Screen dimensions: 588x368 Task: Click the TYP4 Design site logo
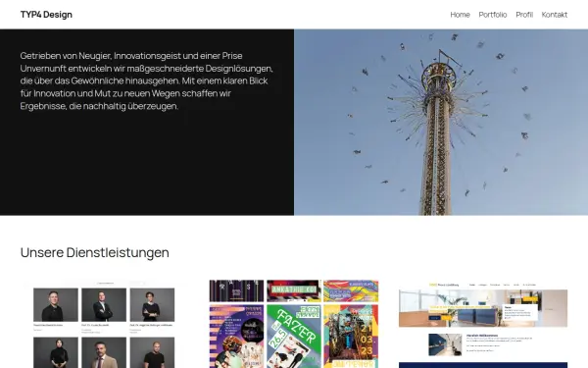point(46,15)
